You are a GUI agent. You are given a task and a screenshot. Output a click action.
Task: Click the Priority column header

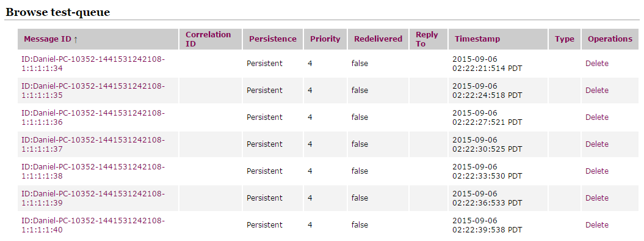click(x=325, y=39)
